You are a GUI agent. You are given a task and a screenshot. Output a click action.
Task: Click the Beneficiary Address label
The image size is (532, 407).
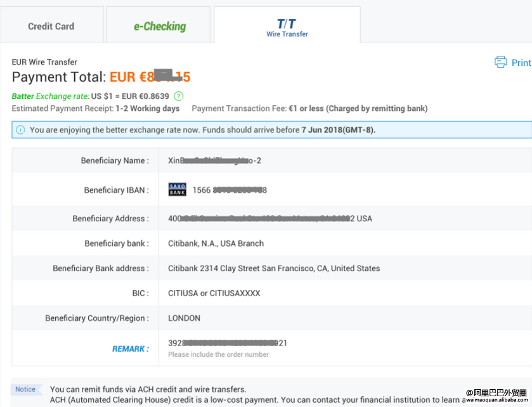click(110, 219)
